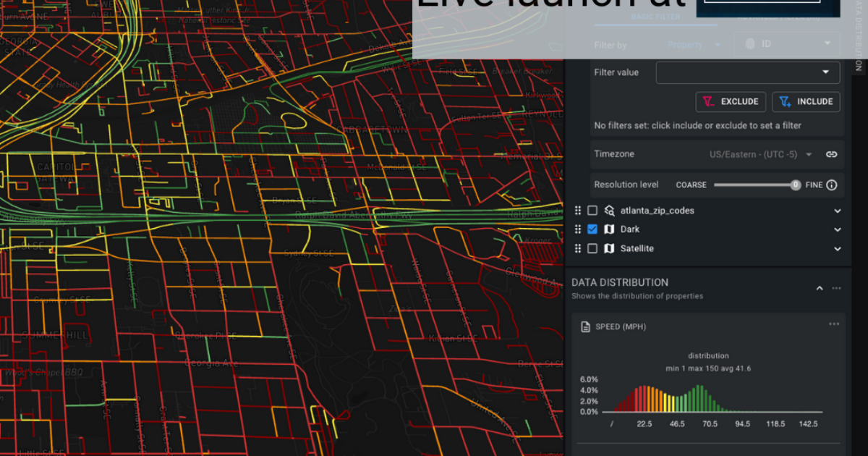The width and height of the screenshot is (868, 456).
Task: Click the atlanta_zip_codes layer type icon
Action: coord(610,210)
